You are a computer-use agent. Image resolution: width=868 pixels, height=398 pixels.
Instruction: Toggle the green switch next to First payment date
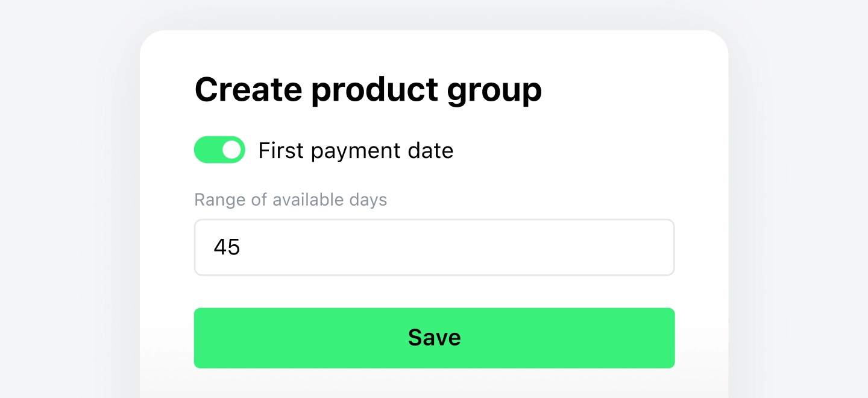tap(219, 149)
